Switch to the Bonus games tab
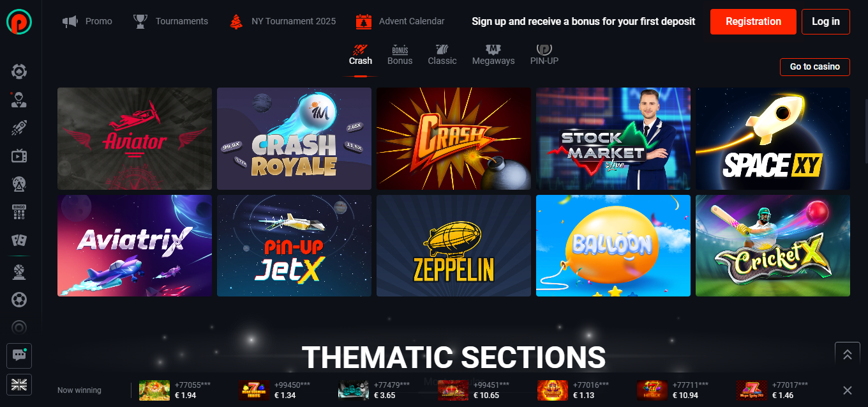This screenshot has width=868, height=407. (400, 56)
